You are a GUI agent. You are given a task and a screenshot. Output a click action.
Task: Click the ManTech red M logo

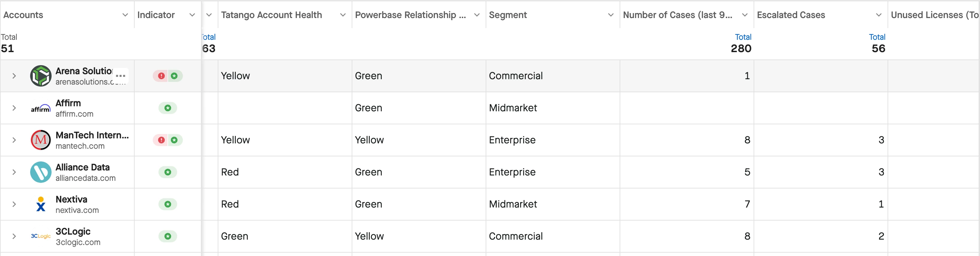pos(41,140)
